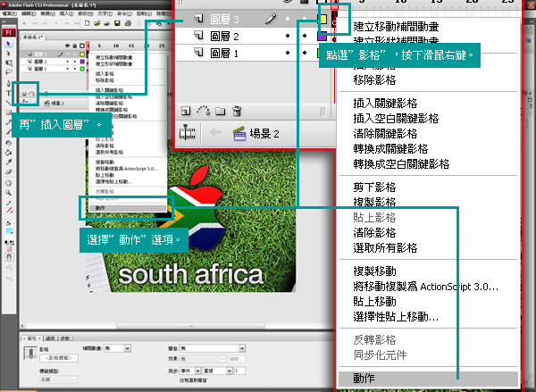Screen dimensions: 536x392
Task: Select the Subselection tool
Action: (9, 54)
